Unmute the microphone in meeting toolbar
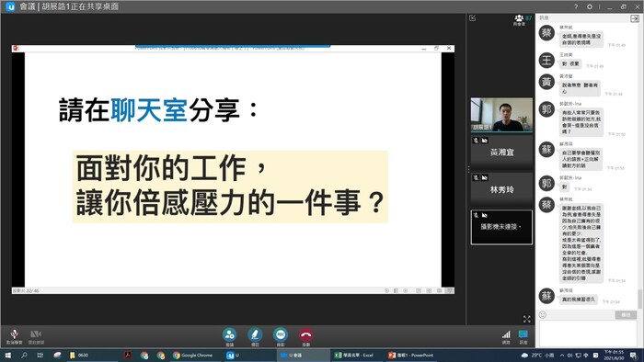644x362 pixels. pyautogui.click(x=15, y=335)
